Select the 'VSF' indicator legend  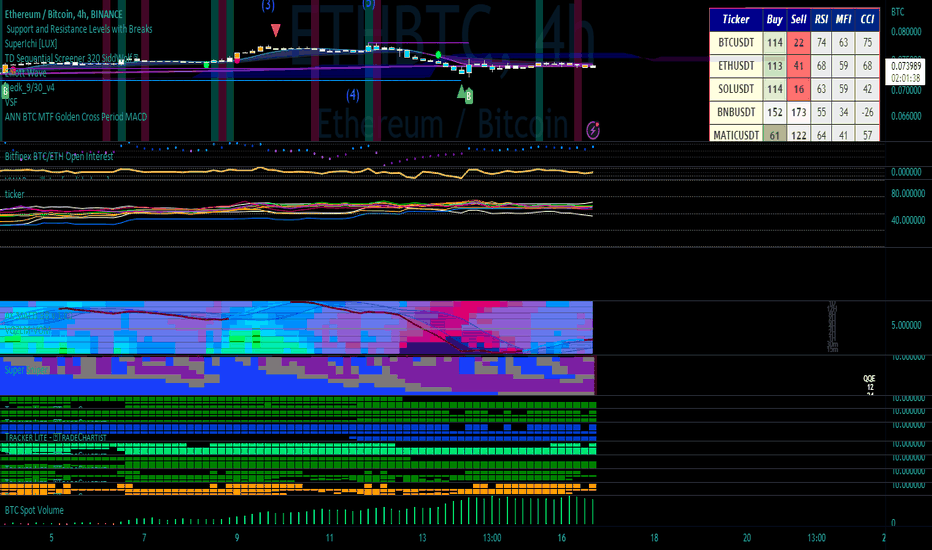click(x=11, y=102)
